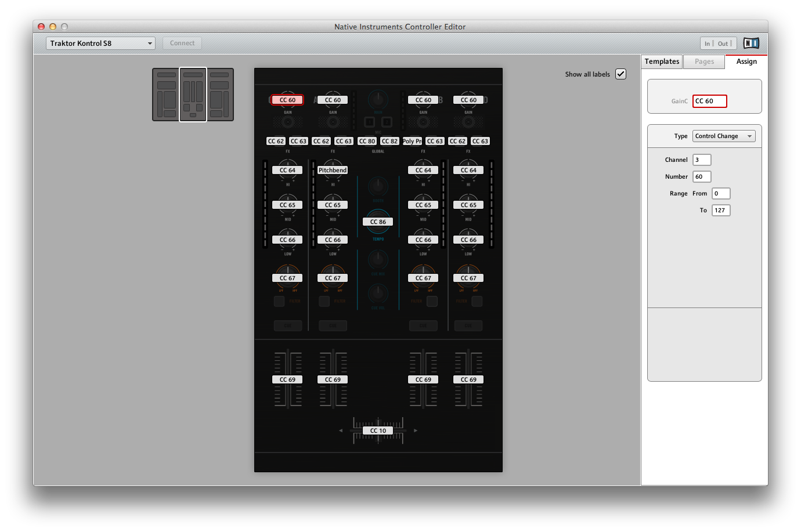This screenshot has height=532, width=801.
Task: Select channel B filter knob CC 67
Action: click(x=423, y=278)
